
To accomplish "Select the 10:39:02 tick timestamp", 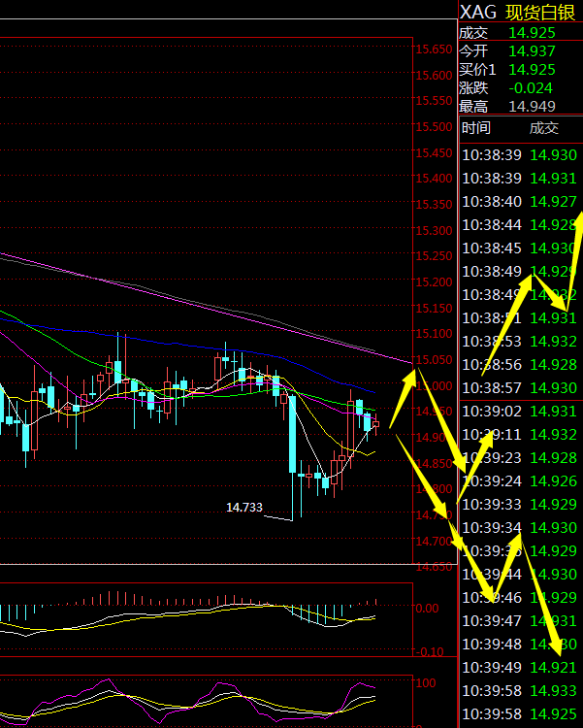I will click(492, 412).
